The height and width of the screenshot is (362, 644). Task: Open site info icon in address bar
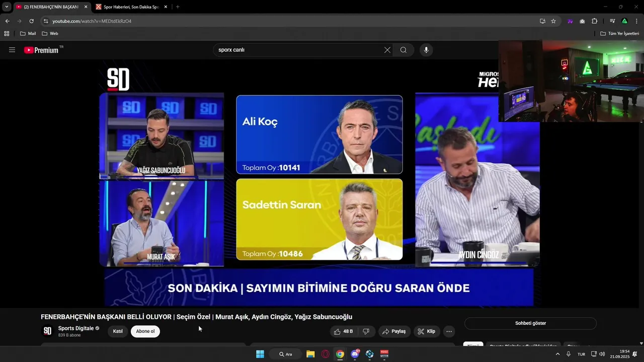(x=46, y=21)
